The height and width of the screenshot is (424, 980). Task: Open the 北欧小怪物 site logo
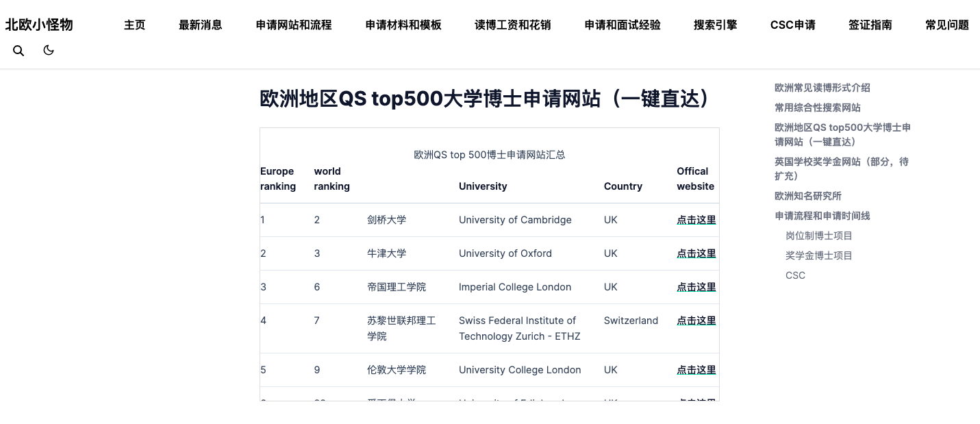click(39, 25)
